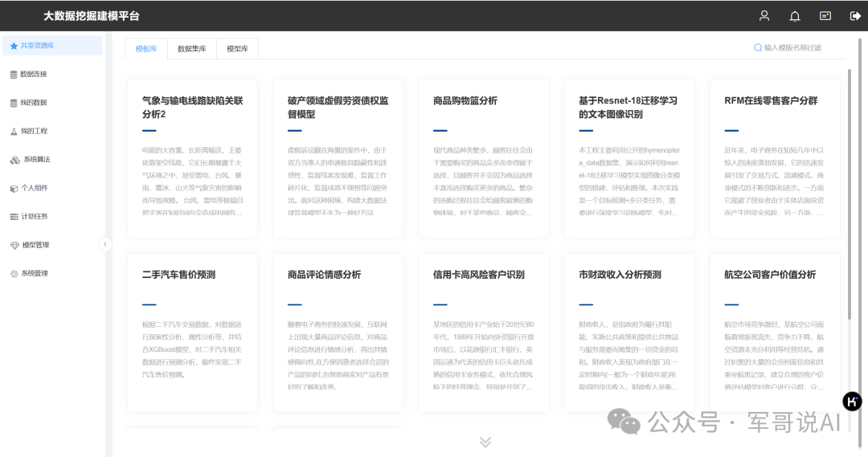
Task: Collapse the sidebar with the chevron handle
Action: tap(104, 244)
